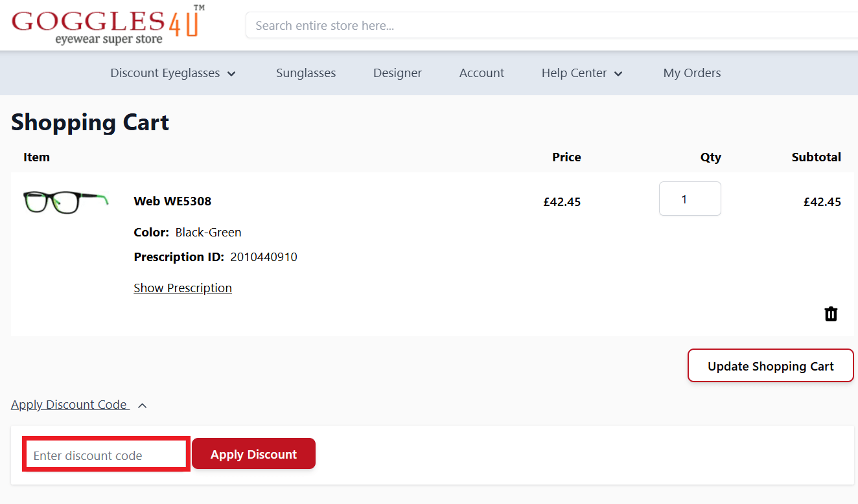Expand the Help Center dropdown arrow
This screenshot has height=504, width=858.
[618, 74]
